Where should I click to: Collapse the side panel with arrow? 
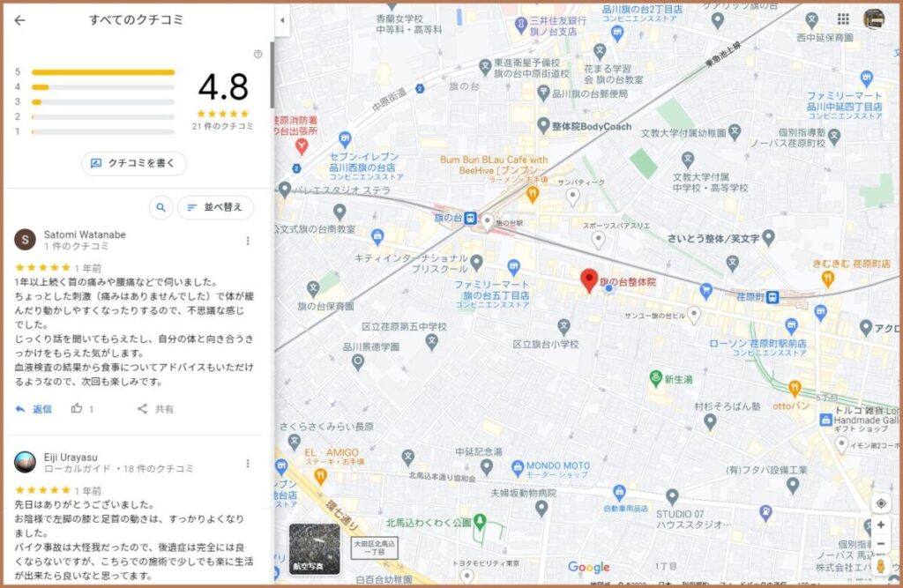pyautogui.click(x=281, y=20)
